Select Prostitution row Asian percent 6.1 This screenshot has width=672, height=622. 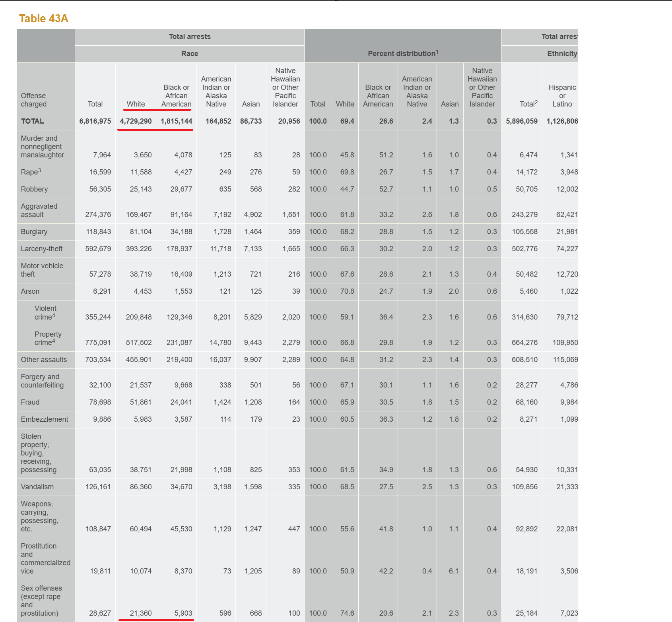point(454,571)
